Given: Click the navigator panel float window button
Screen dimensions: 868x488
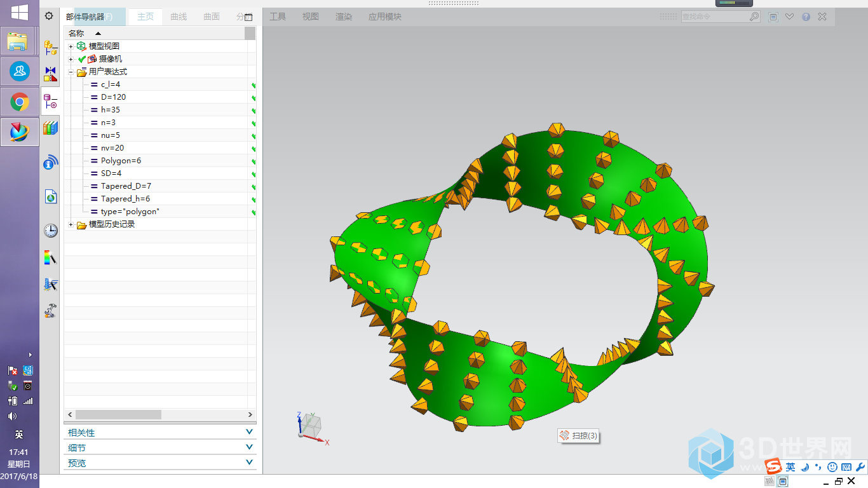Looking at the screenshot, I should (248, 17).
